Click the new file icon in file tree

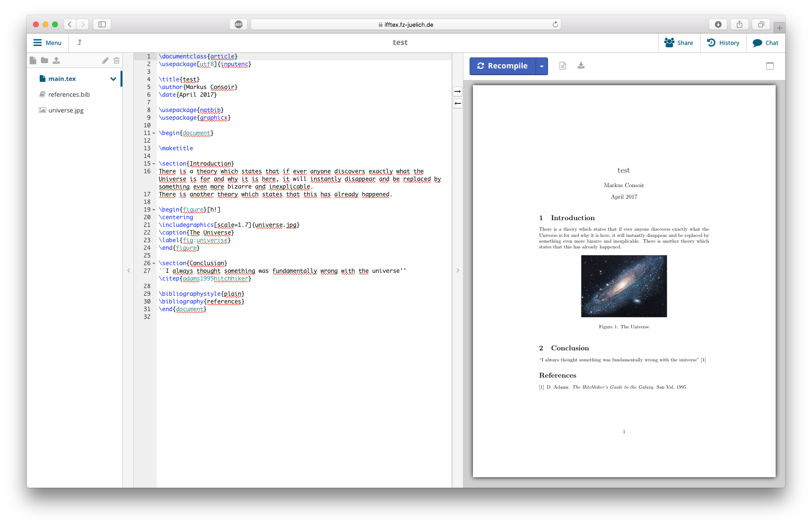[x=33, y=60]
